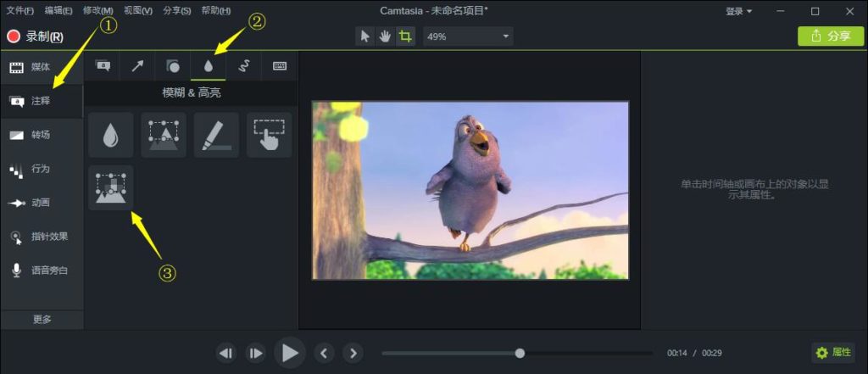Image resolution: width=868 pixels, height=374 pixels.
Task: Select the highlighter pen annotation
Action: click(x=216, y=135)
